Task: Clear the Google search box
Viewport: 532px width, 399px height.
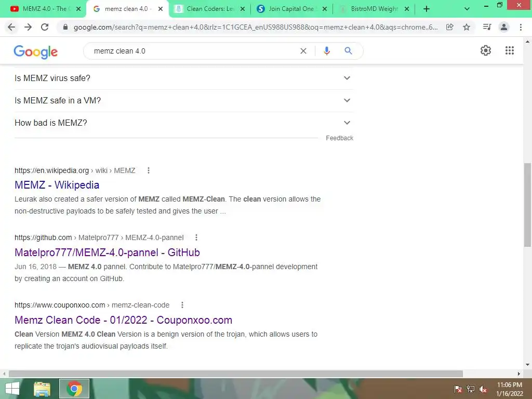Action: tap(303, 51)
